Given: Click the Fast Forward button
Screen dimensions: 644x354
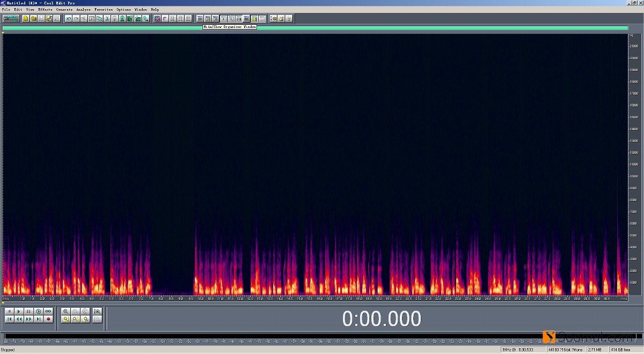Looking at the screenshot, I should tap(28, 319).
